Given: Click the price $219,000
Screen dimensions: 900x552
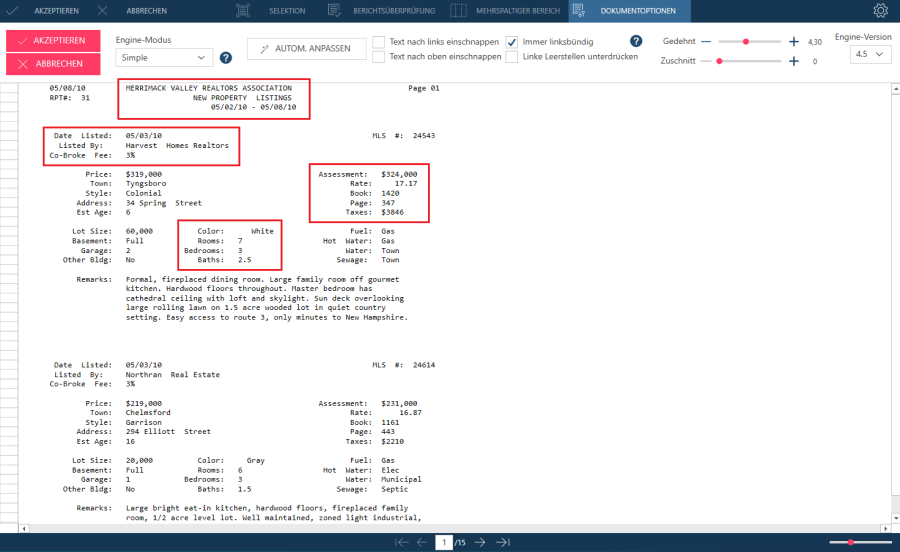Looking at the screenshot, I should click(x=143, y=403).
